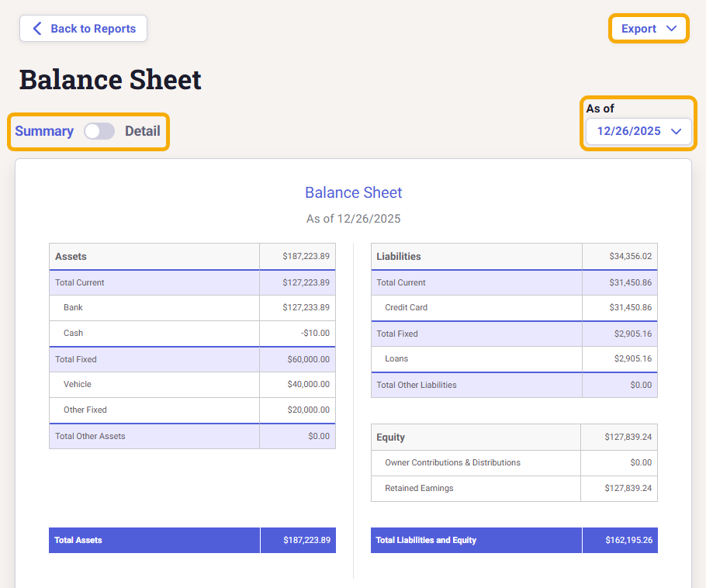The image size is (706, 588).
Task: Click the Total Other Liabilities row
Action: point(514,386)
